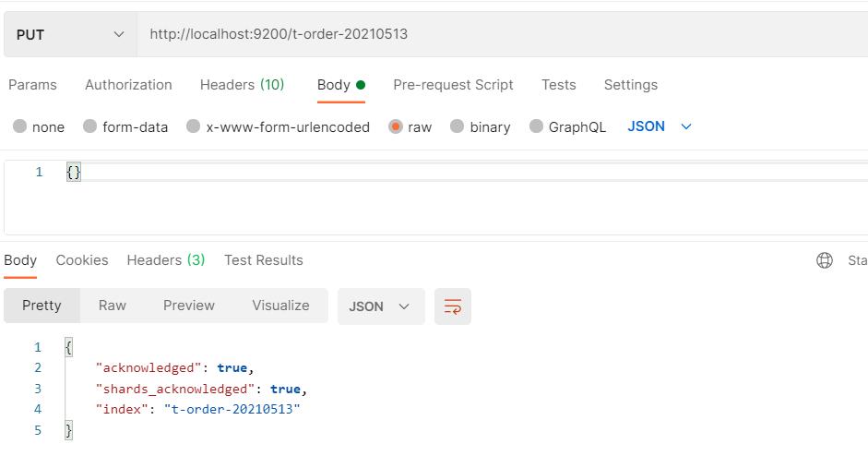
Task: Click the globe network icon
Action: point(825,260)
